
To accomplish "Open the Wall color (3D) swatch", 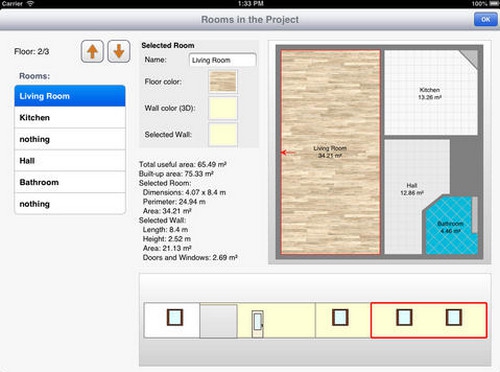I will coord(223,108).
